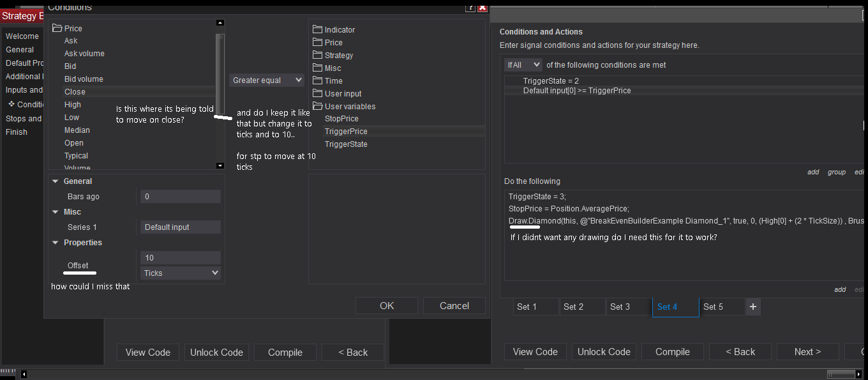Click the Bars ago input field
The height and width of the screenshot is (380, 868).
[x=180, y=197]
